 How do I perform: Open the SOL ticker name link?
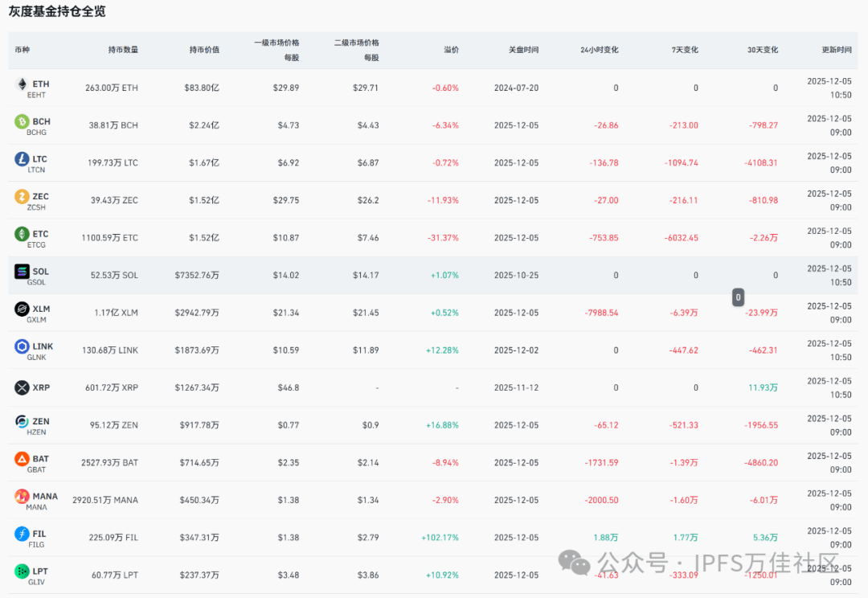(x=40, y=272)
